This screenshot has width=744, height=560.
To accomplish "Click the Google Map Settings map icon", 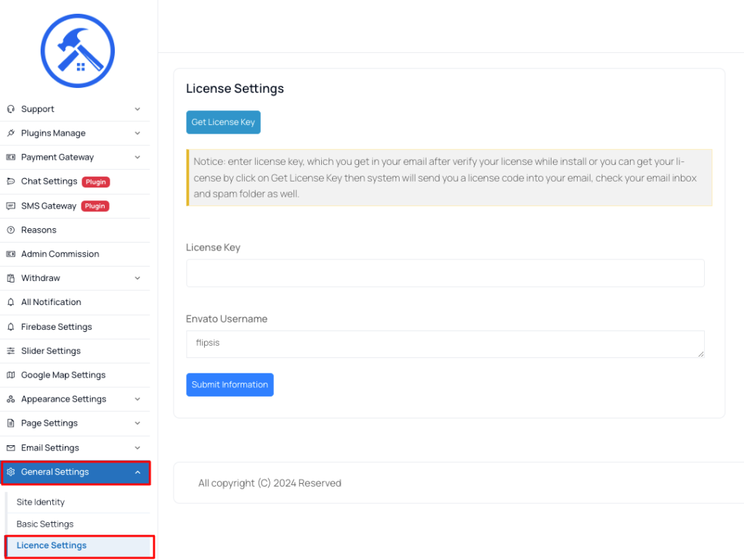I will (x=11, y=375).
